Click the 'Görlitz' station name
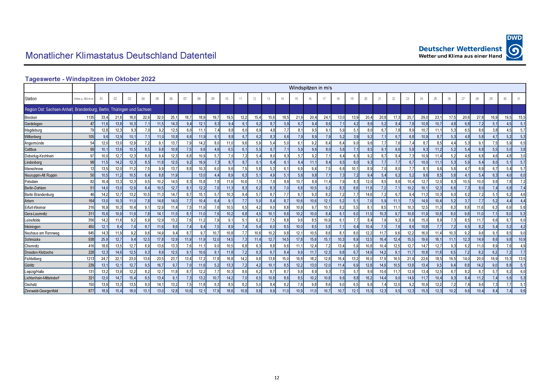The image size is (554, 392). pyautogui.click(x=29, y=265)
